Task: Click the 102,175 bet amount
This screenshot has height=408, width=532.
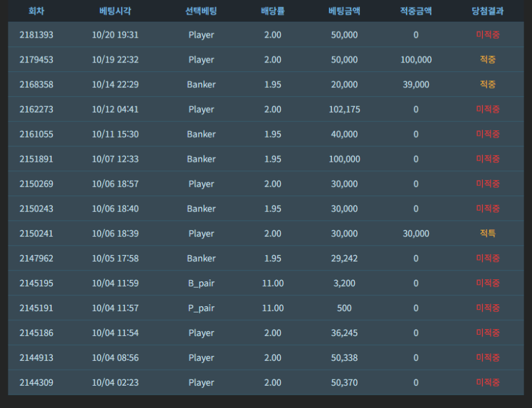Action: point(345,109)
